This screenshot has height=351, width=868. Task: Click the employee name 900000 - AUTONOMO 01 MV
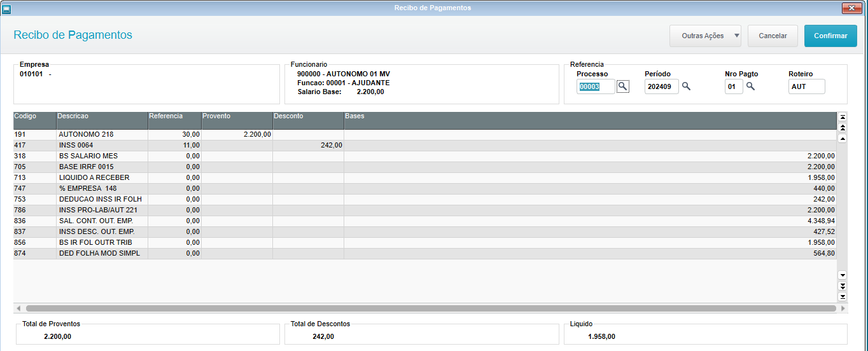(x=344, y=74)
